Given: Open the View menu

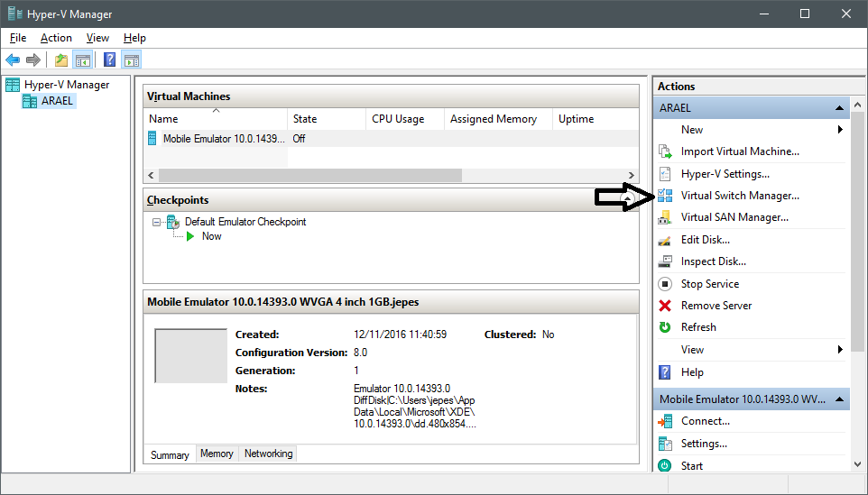Looking at the screenshot, I should pos(97,38).
